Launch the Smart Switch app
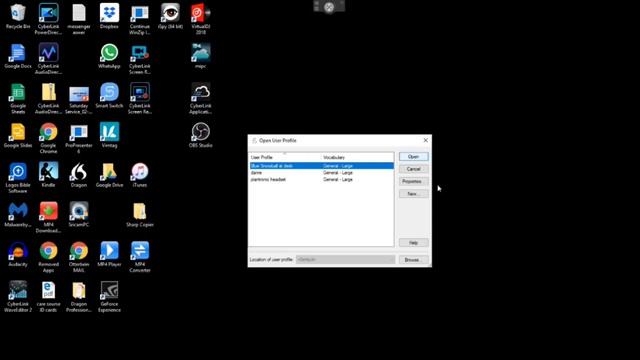The width and height of the screenshot is (640, 360). tap(109, 96)
